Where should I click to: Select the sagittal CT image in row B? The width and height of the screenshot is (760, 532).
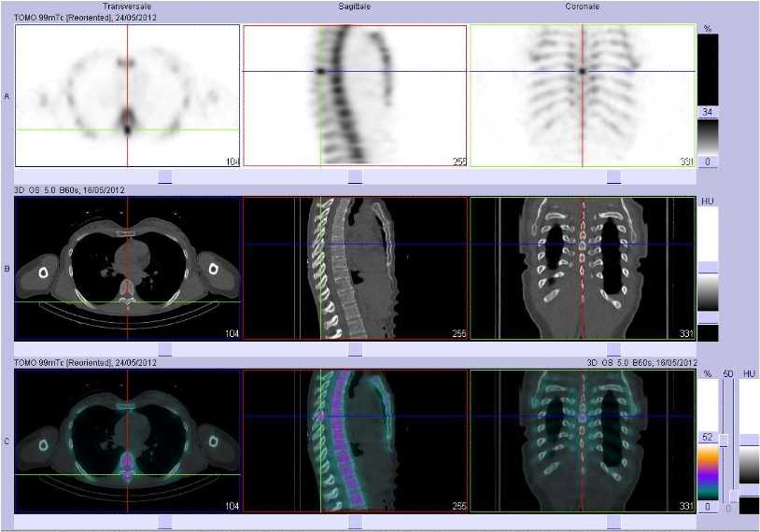(x=355, y=269)
